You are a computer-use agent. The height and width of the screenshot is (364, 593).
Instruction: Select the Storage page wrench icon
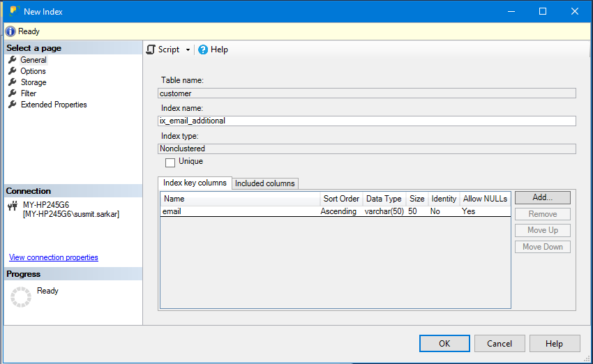[13, 82]
